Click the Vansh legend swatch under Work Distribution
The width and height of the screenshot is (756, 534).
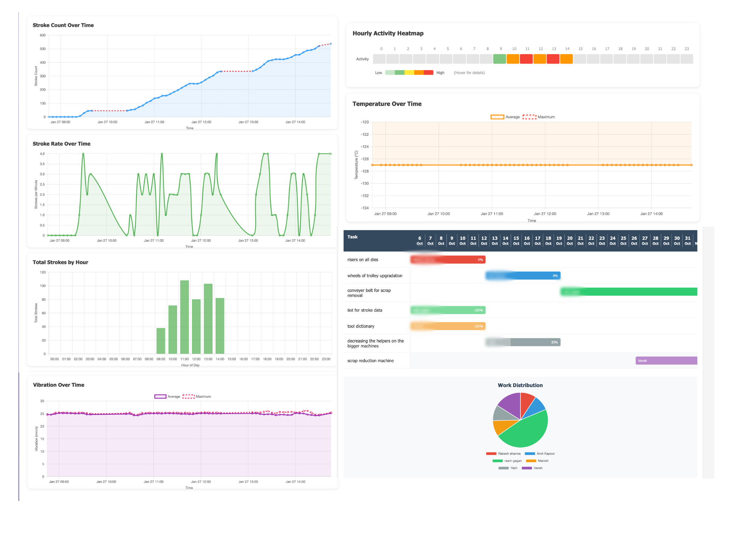point(528,468)
